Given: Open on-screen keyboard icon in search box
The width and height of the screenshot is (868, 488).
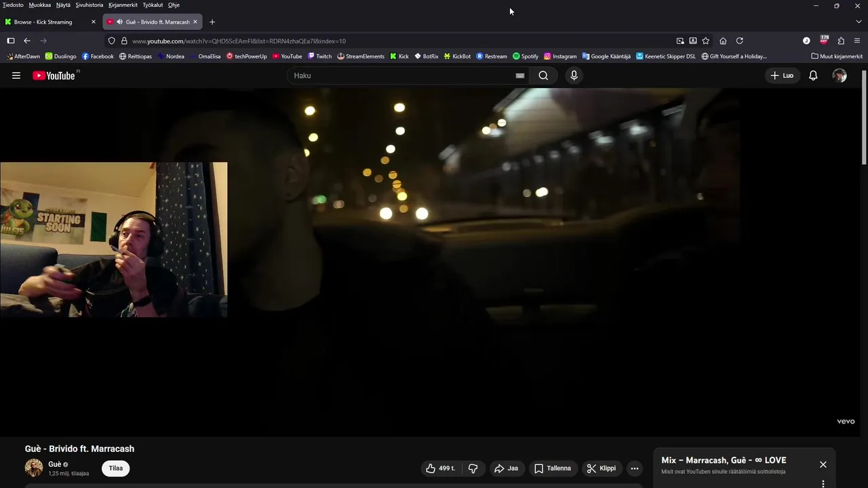Looking at the screenshot, I should (x=520, y=75).
